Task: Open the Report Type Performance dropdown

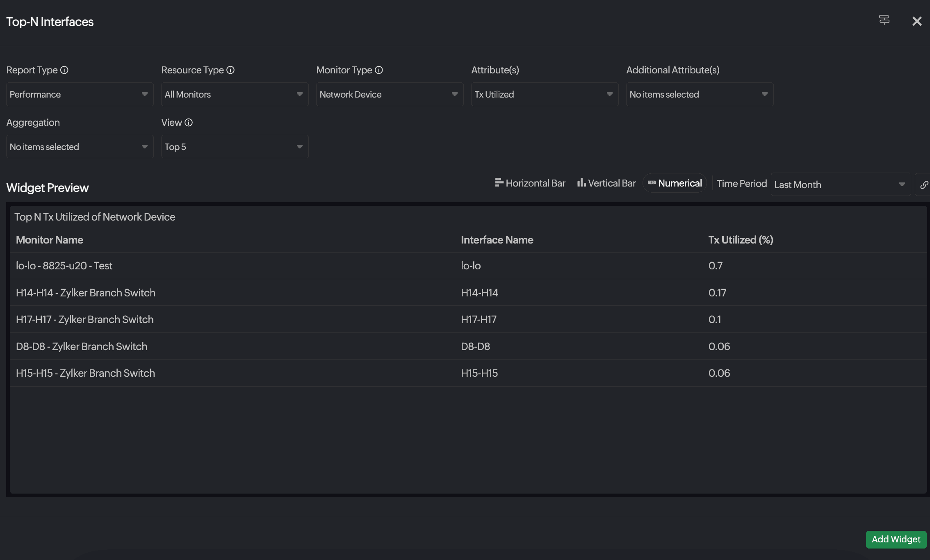Action: click(x=80, y=94)
